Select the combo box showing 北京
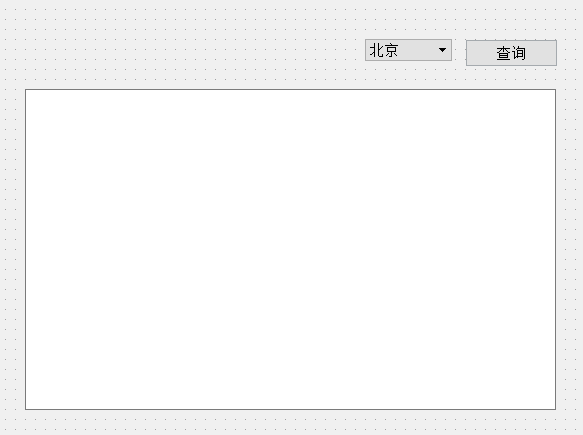 pyautogui.click(x=408, y=50)
